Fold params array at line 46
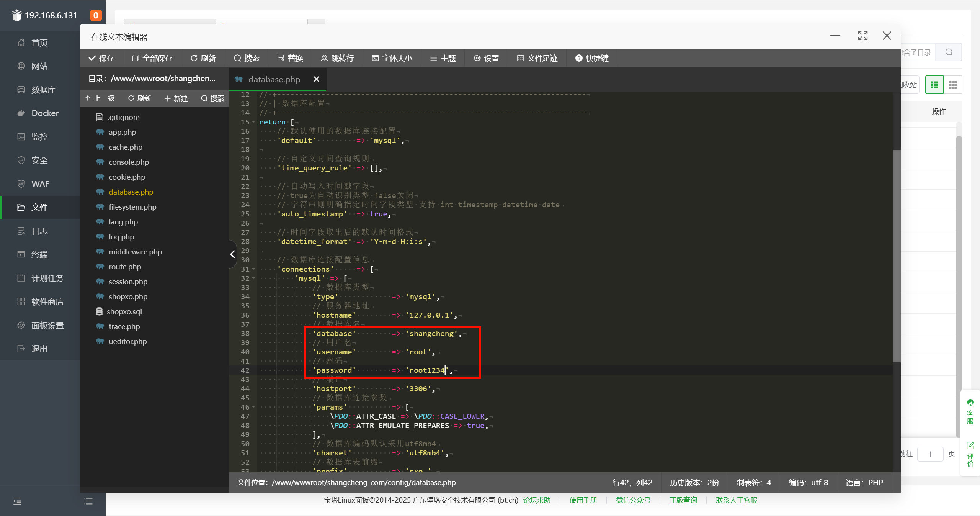The image size is (980, 516). pos(253,407)
